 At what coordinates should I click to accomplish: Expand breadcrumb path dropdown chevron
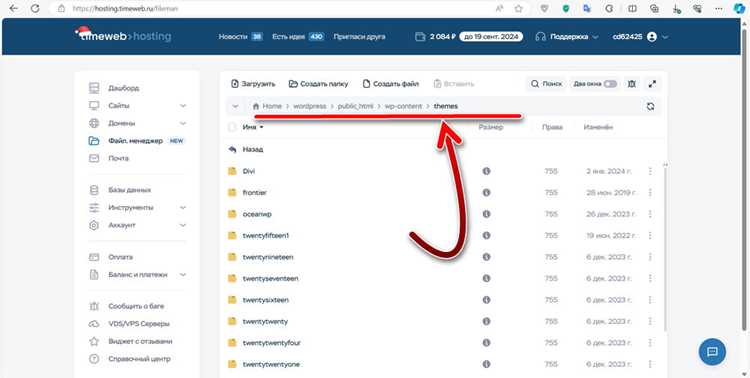click(235, 106)
